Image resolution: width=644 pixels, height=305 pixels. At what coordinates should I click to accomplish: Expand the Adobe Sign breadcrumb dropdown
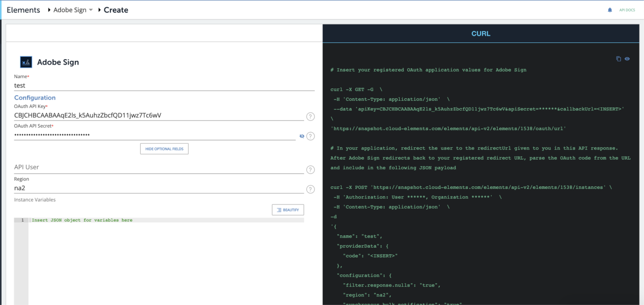pyautogui.click(x=91, y=10)
